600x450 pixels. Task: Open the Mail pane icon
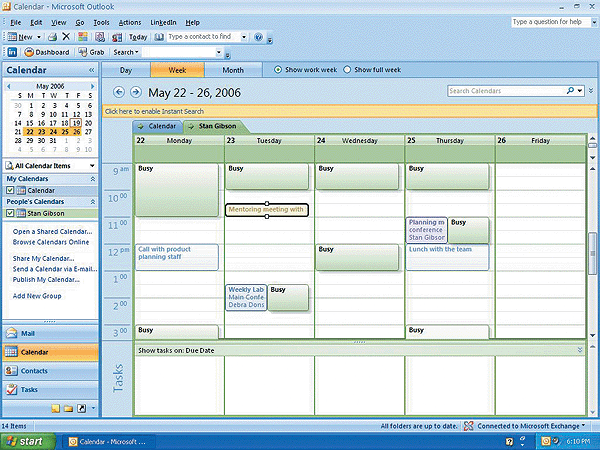(x=11, y=333)
